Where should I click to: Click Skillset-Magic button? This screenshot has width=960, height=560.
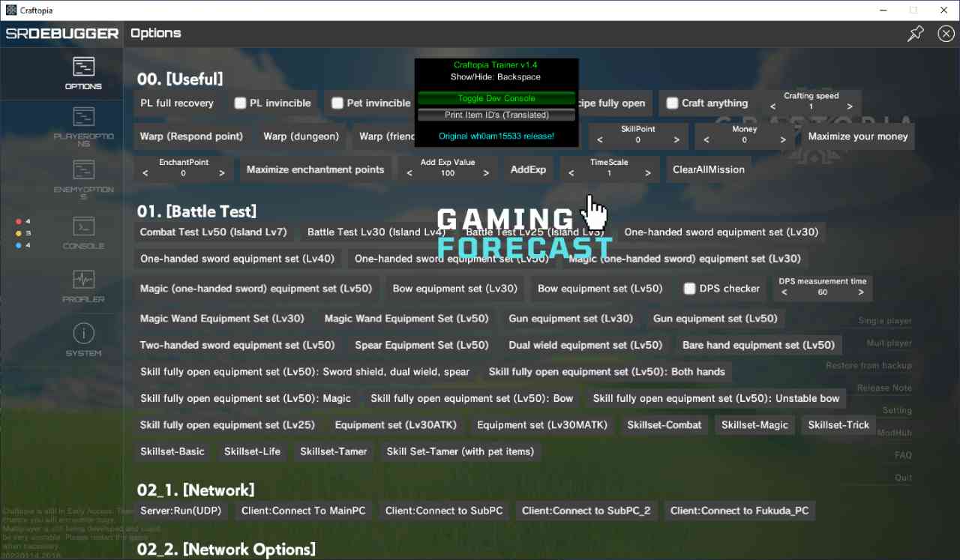(755, 425)
